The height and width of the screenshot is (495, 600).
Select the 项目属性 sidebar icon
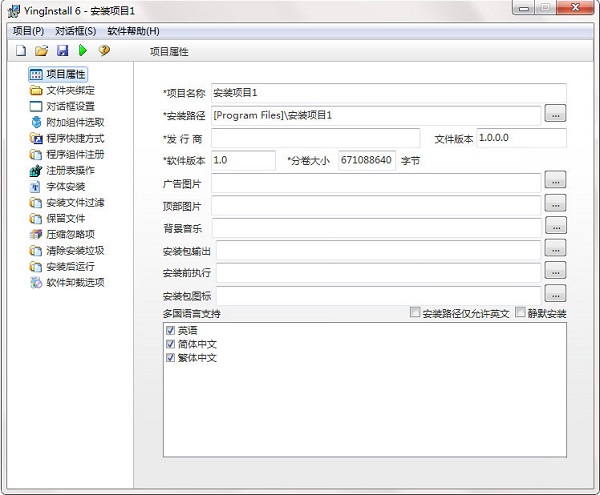point(36,75)
